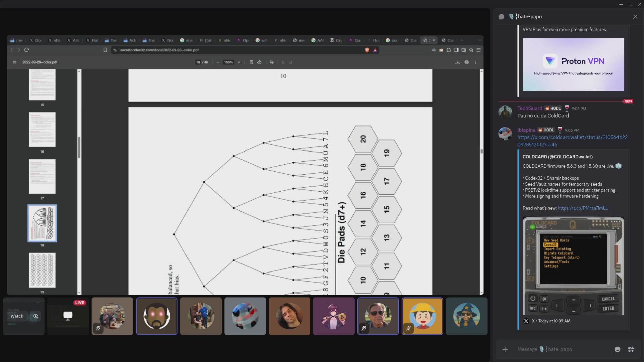Image resolution: width=644 pixels, height=362 pixels.
Task: Open the emoji picker in message bar
Action: click(x=618, y=349)
